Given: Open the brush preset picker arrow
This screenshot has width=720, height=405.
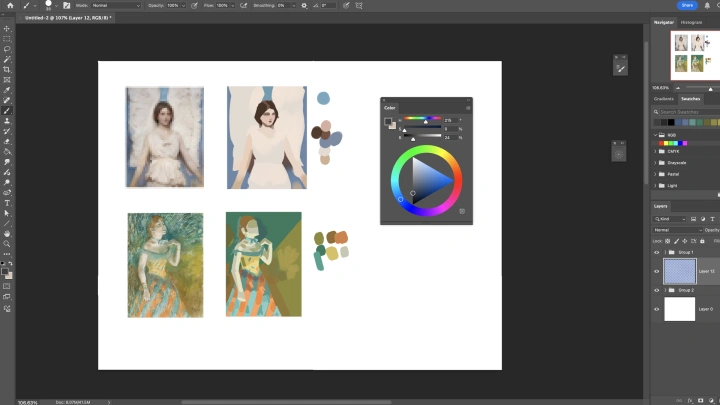Looking at the screenshot, I should coord(56,6).
